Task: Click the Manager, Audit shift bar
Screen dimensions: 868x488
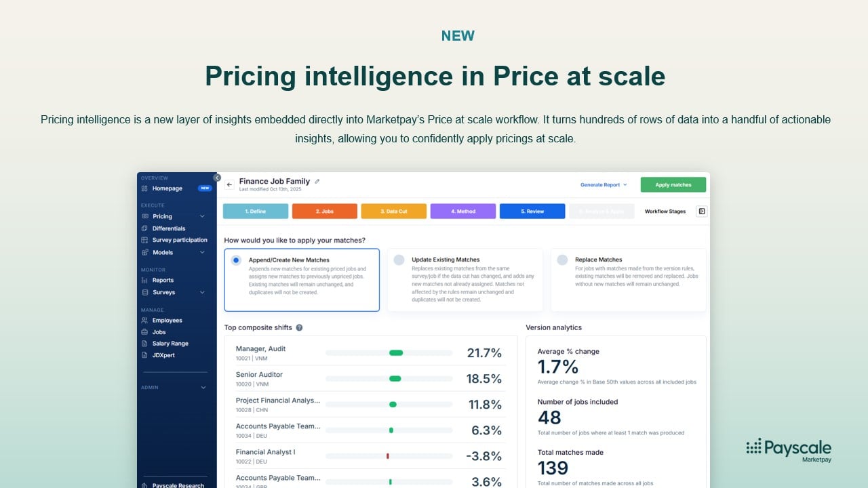Action: click(x=396, y=353)
